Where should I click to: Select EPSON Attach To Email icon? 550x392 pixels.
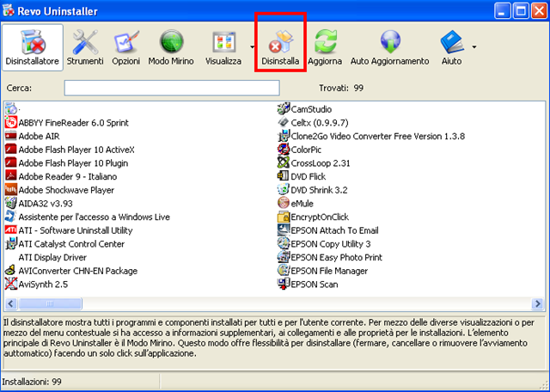pyautogui.click(x=283, y=230)
